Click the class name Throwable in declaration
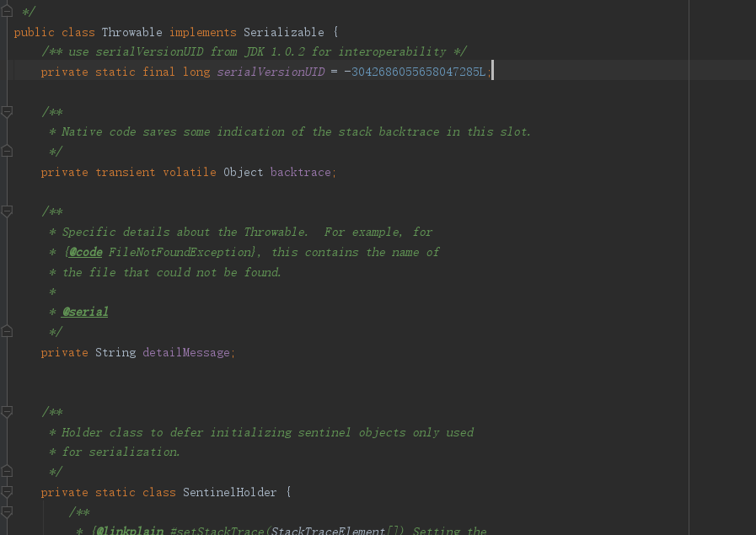 point(131,32)
